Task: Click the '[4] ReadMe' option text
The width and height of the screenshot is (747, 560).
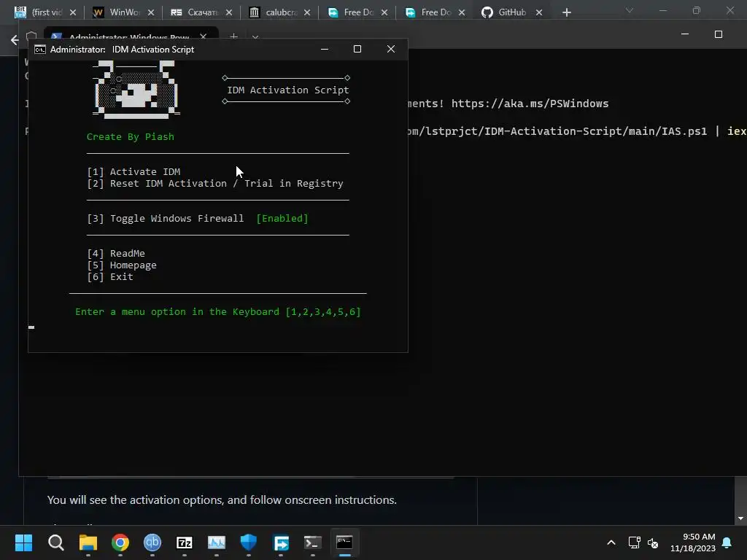Action: (x=116, y=253)
